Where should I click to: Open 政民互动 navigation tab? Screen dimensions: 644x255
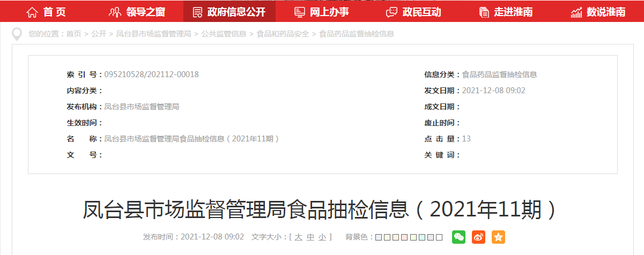413,12
